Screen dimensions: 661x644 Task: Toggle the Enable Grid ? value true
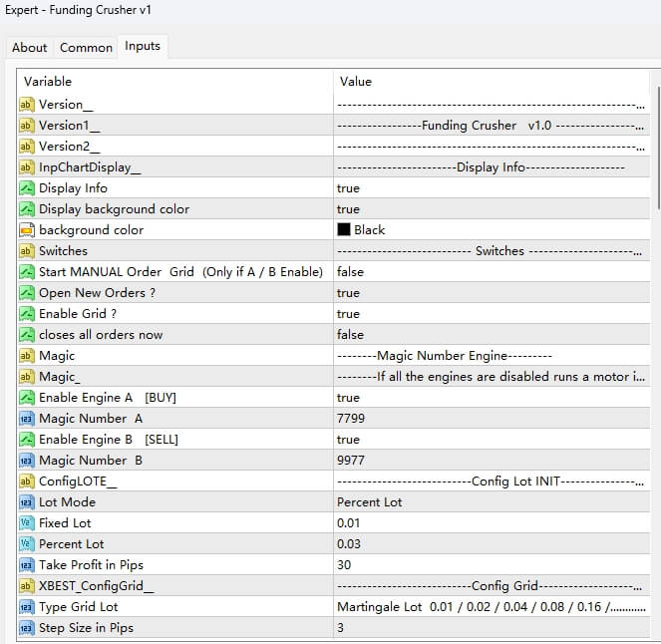(x=349, y=314)
